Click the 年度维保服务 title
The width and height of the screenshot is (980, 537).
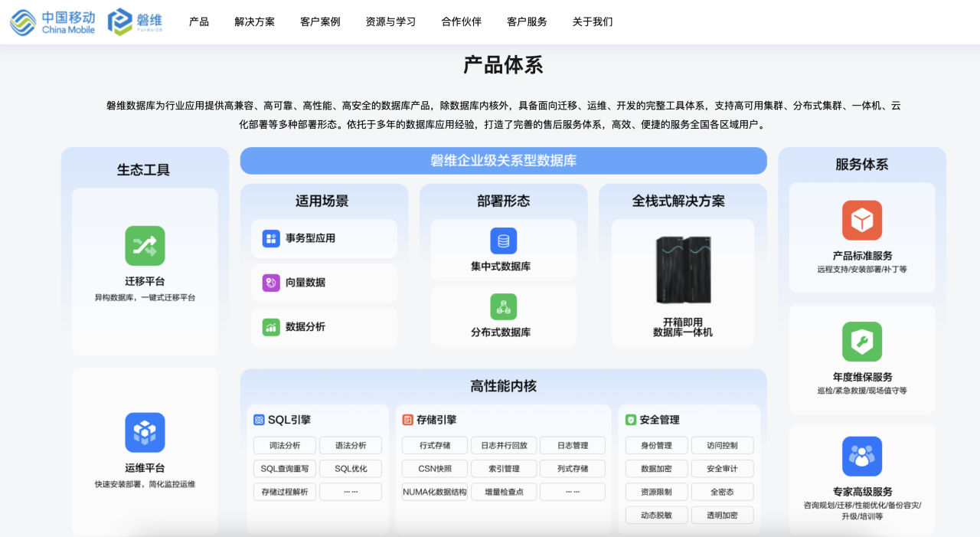coord(862,377)
